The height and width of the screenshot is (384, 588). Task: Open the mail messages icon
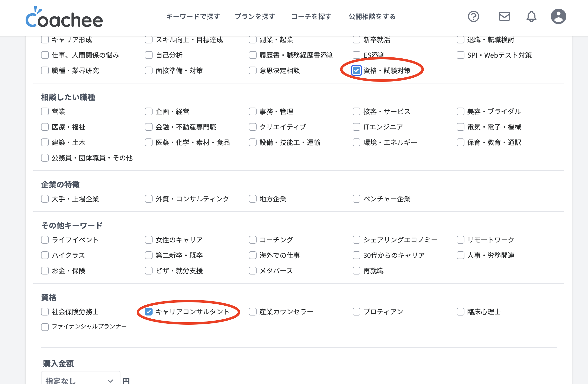(x=504, y=17)
